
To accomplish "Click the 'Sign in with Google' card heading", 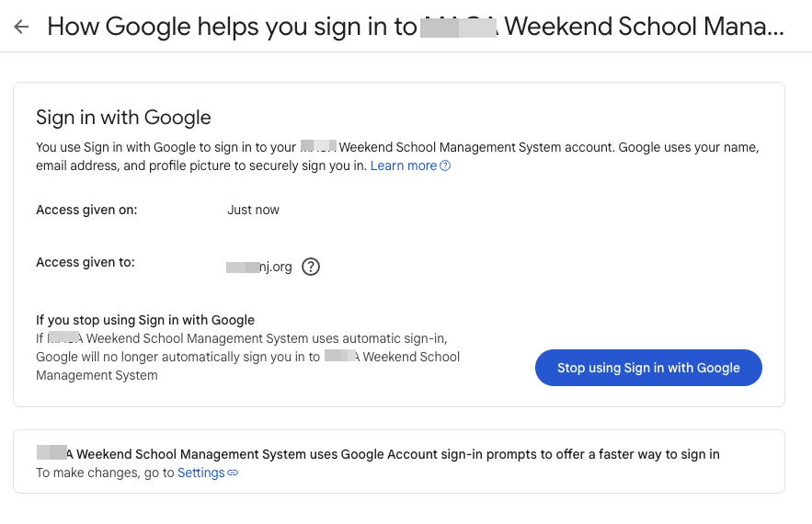I will click(x=123, y=118).
